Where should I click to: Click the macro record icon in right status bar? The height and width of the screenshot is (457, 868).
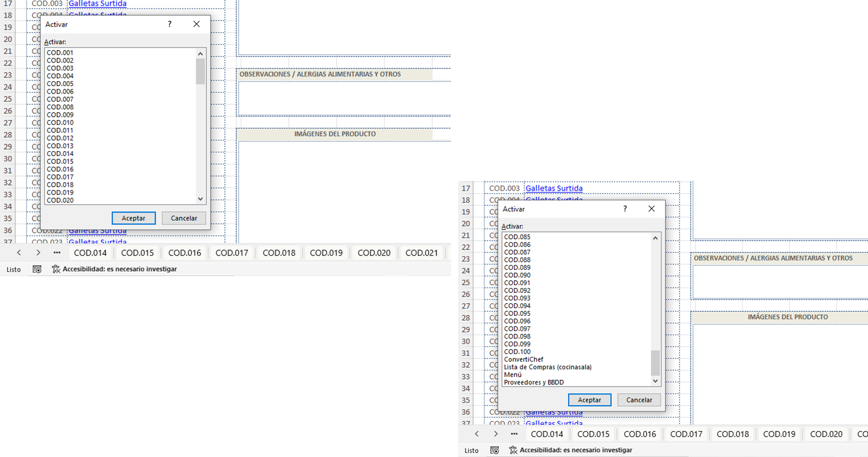(x=495, y=450)
